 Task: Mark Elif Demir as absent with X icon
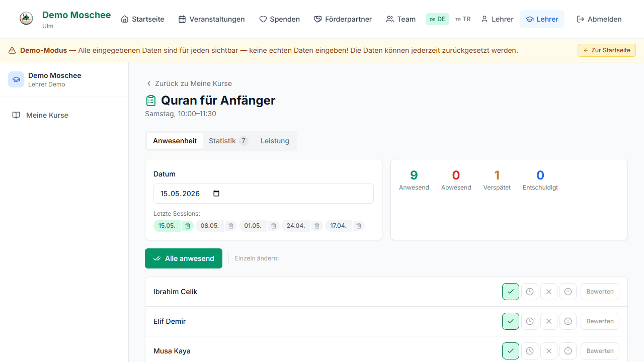click(x=549, y=321)
